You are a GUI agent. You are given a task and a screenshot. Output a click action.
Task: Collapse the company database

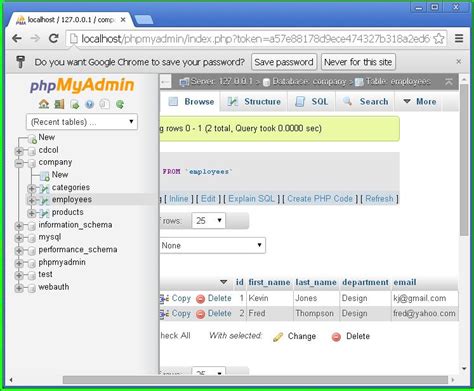19,163
